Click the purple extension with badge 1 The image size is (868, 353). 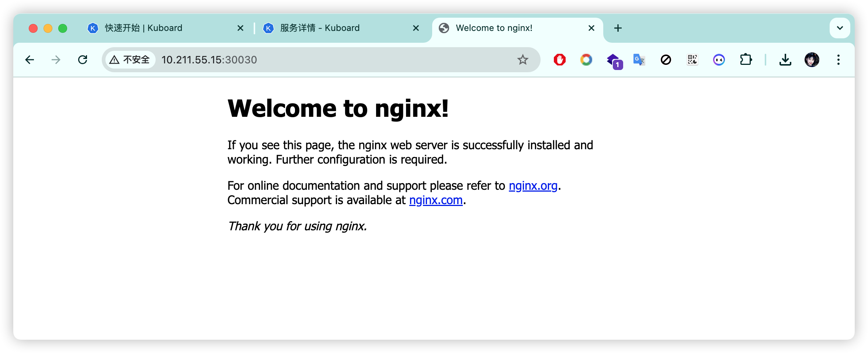pos(613,60)
